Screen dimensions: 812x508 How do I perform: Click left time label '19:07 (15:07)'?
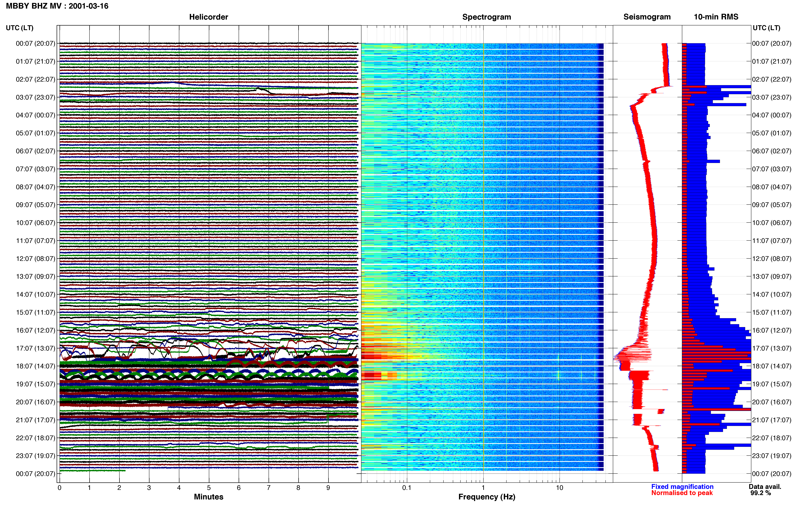point(36,384)
